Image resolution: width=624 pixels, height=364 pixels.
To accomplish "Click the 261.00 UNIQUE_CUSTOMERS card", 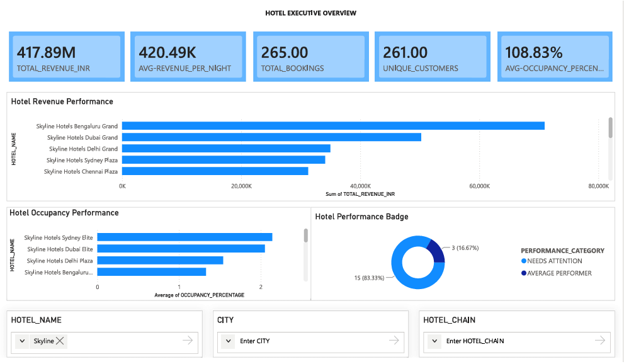I will (x=433, y=57).
